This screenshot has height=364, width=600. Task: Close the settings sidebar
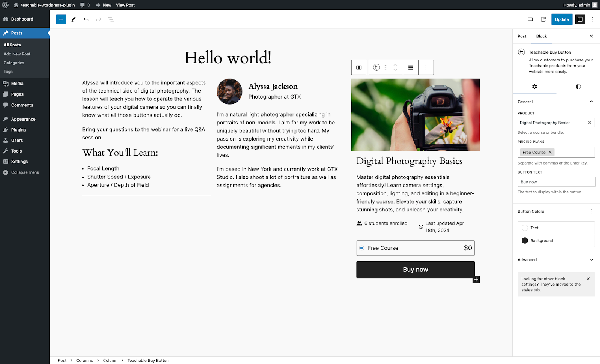click(x=591, y=36)
